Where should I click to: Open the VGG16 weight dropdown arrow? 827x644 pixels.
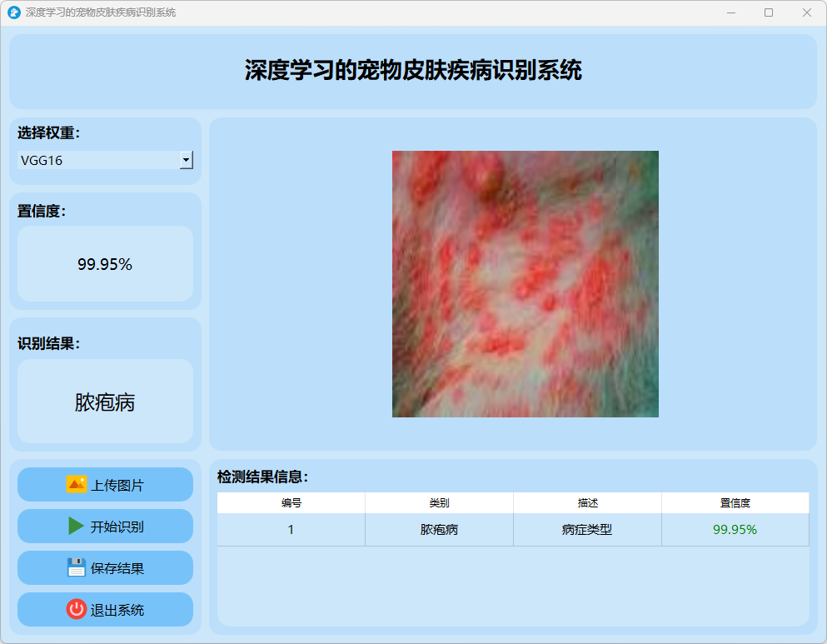click(187, 160)
